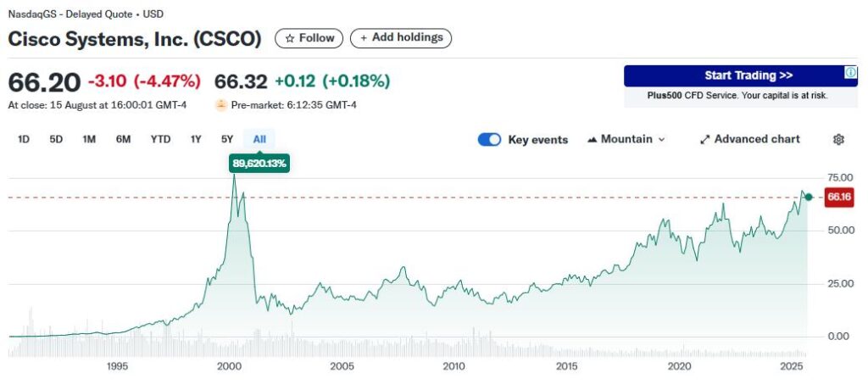Image resolution: width=868 pixels, height=390 pixels.
Task: Click the star icon on Follow
Action: pos(290,38)
